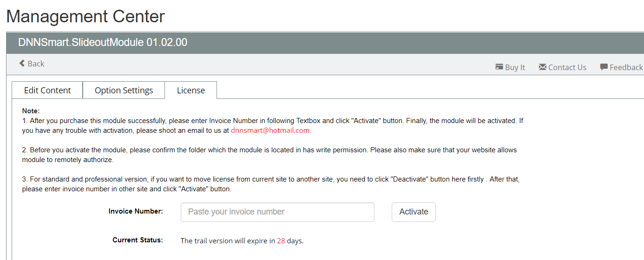Click the Current Status label
The width and height of the screenshot is (644, 260).
tap(138, 240)
